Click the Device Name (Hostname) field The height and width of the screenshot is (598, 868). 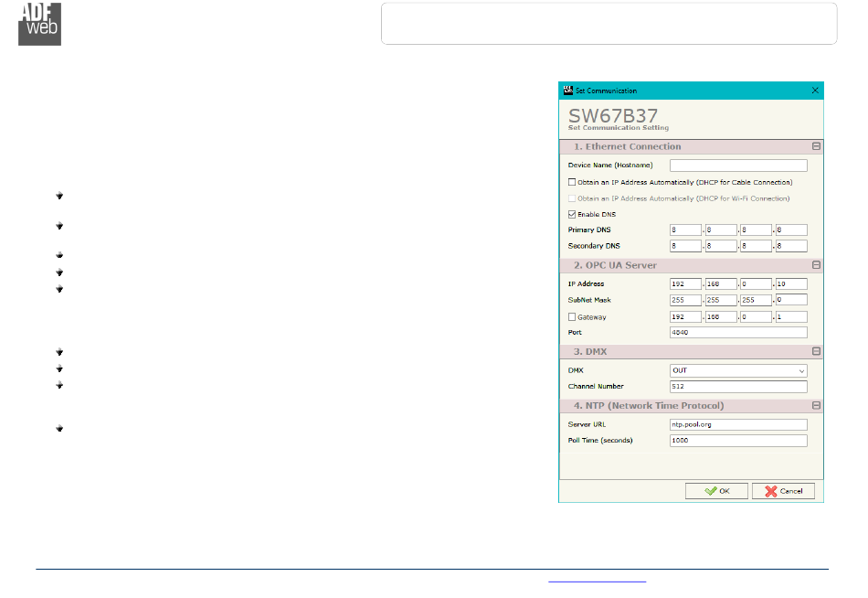(x=738, y=166)
